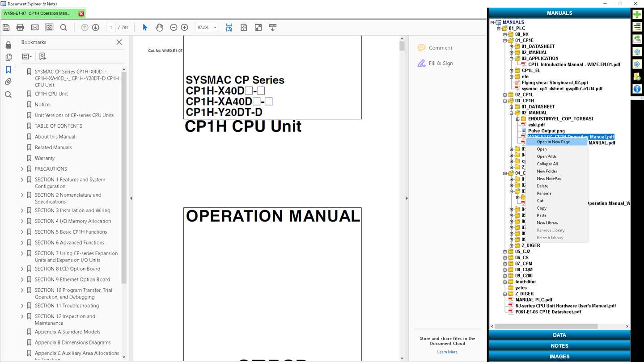644x362 pixels.
Task: Choose Open in New Page menu entry
Action: tap(556, 142)
